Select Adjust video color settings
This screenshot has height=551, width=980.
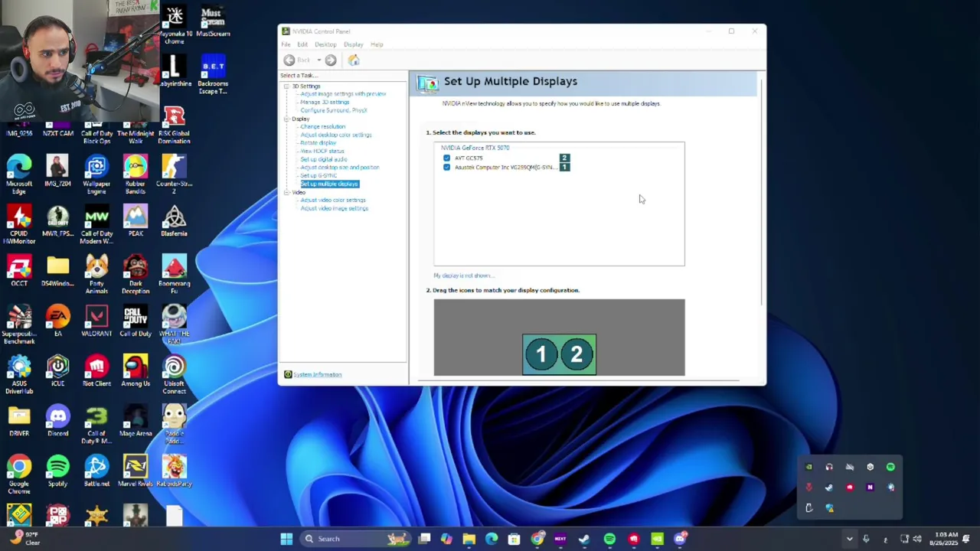click(x=332, y=200)
